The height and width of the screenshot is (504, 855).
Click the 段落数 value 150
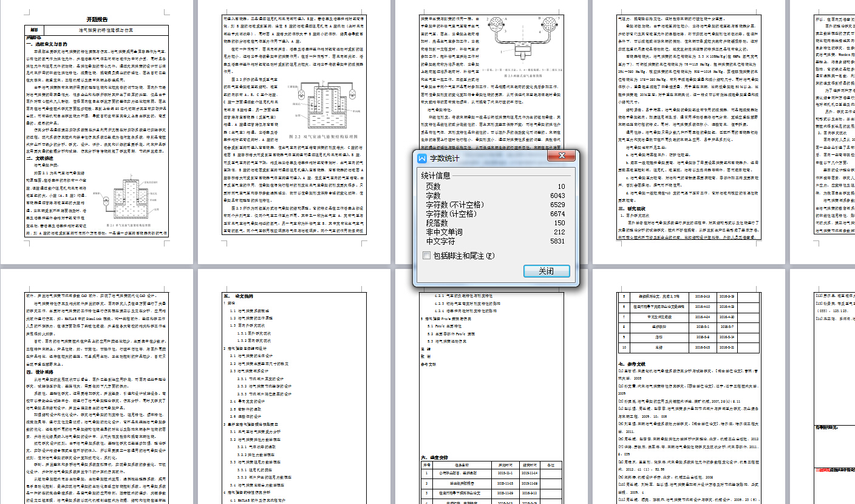click(559, 223)
